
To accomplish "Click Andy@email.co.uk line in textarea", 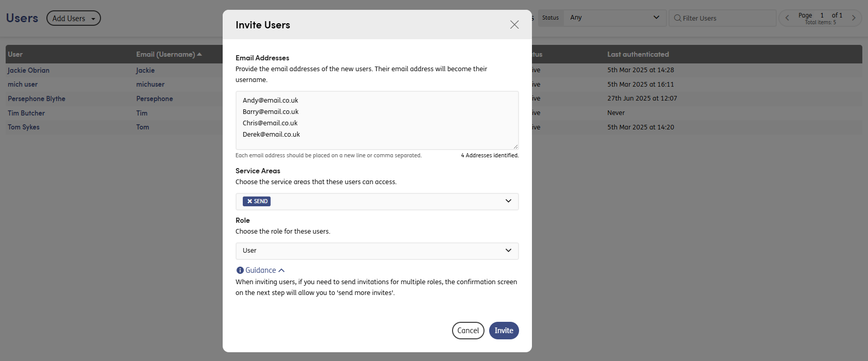I will click(x=271, y=101).
